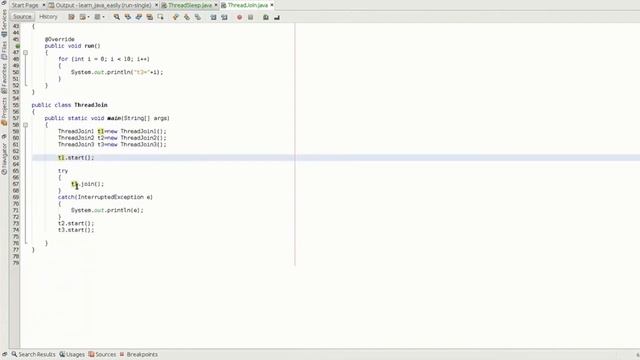This screenshot has width=640, height=360.
Task: Click the Search Results magnifier icon in bottom bar
Action: point(14,354)
